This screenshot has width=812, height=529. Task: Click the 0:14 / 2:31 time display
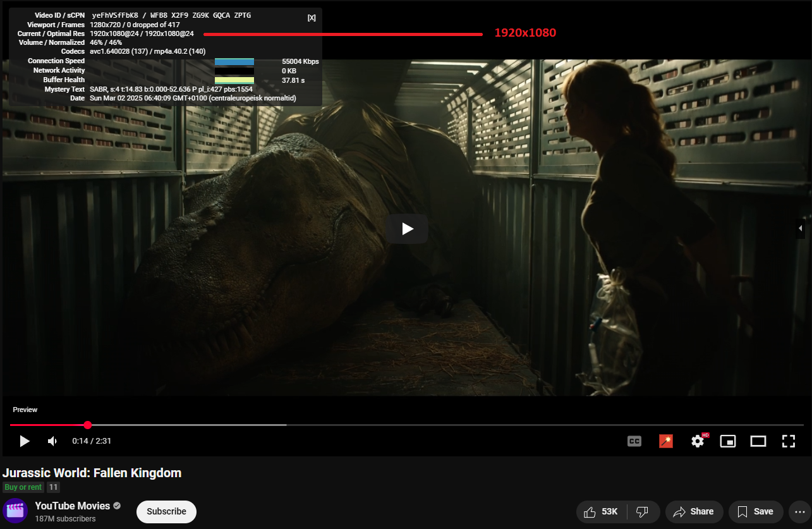pos(92,441)
